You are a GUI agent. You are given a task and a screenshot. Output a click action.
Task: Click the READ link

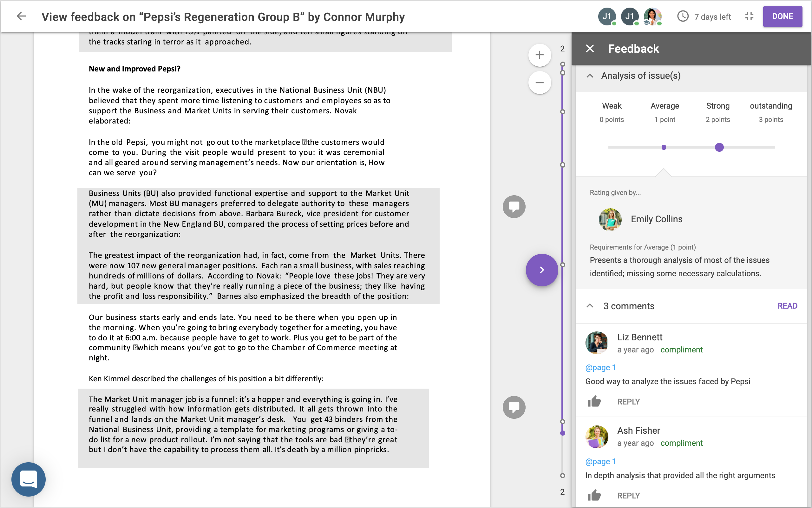coord(787,306)
